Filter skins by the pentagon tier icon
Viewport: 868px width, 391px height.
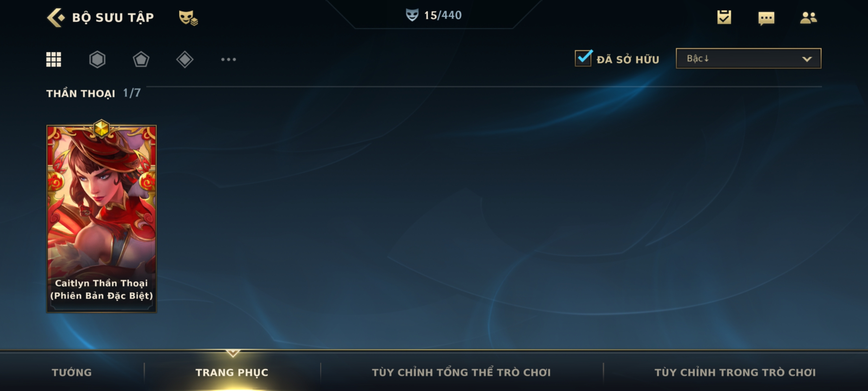click(141, 59)
